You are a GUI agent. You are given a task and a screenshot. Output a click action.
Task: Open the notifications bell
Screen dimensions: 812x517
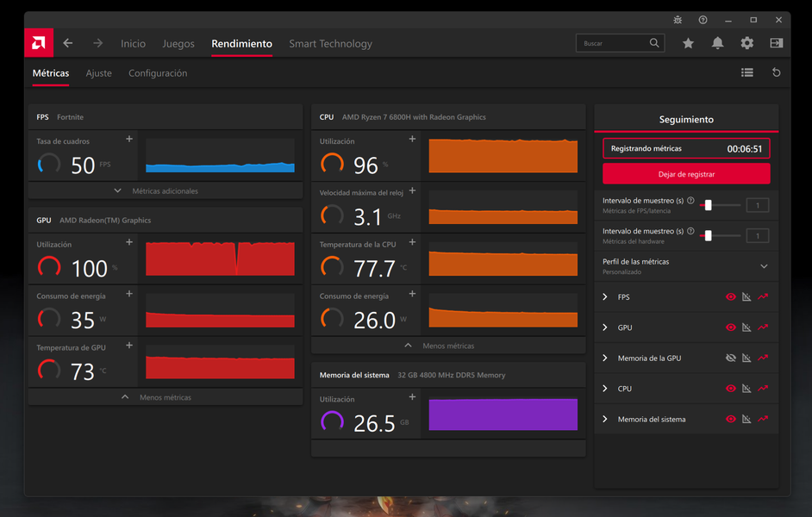pos(717,43)
